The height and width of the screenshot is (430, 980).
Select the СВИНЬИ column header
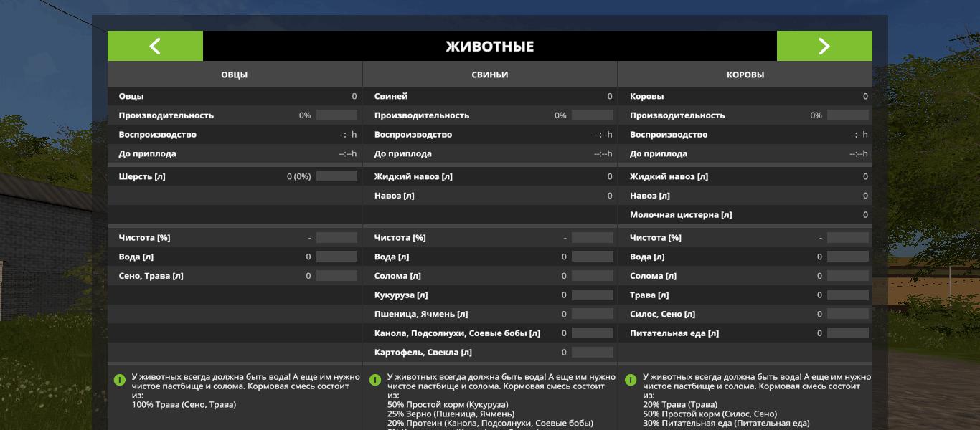(x=490, y=75)
